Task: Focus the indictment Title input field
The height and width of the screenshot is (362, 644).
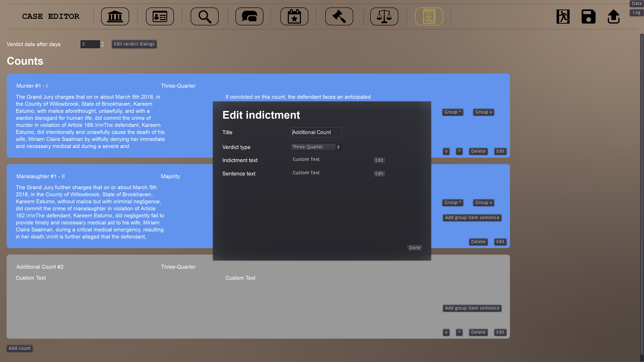Action: pos(316,132)
